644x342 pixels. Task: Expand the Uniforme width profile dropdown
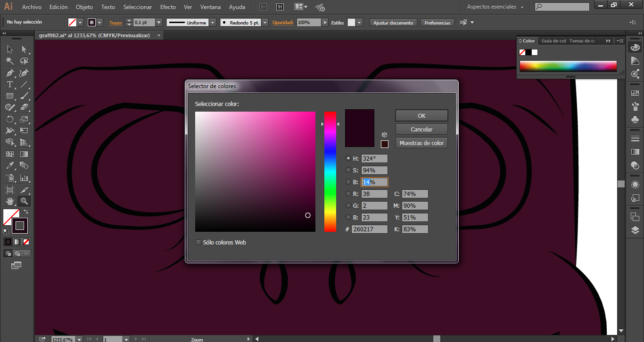[x=213, y=23]
